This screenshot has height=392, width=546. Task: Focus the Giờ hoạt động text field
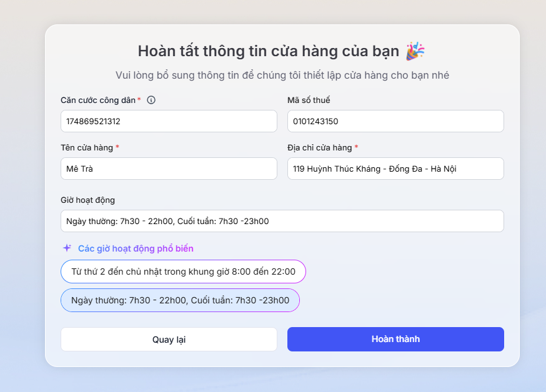282,221
